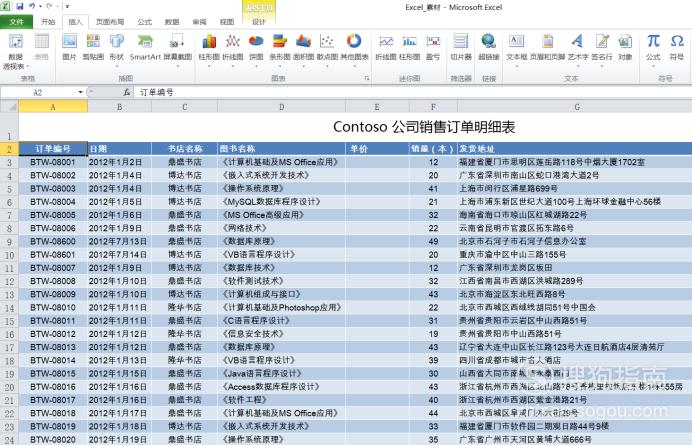
Task: Insert a line sparkline (迷你图 折线图)
Action: coord(386,47)
